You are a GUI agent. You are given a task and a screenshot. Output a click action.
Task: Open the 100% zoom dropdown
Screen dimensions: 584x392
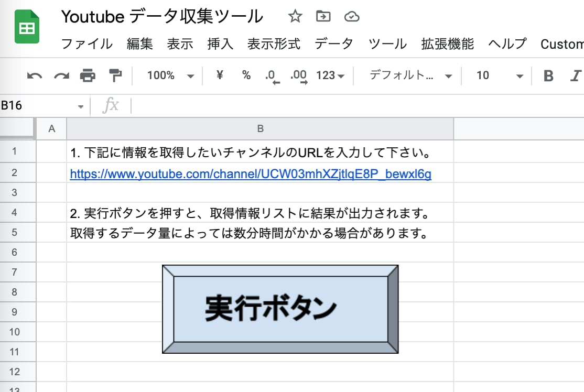point(170,75)
